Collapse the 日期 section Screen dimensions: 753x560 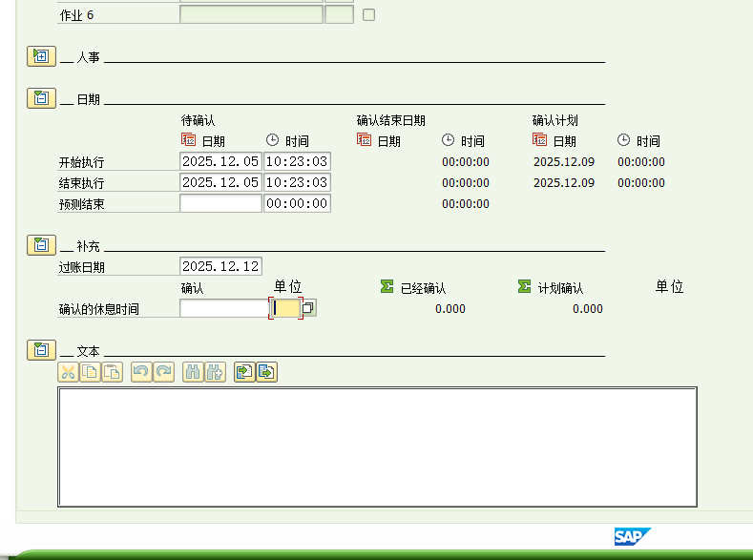tap(41, 98)
